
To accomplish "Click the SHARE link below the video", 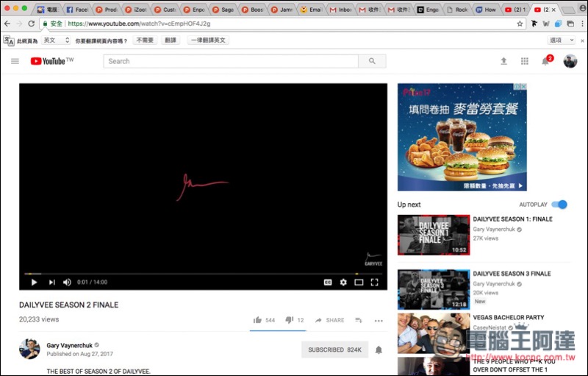I will coord(330,320).
